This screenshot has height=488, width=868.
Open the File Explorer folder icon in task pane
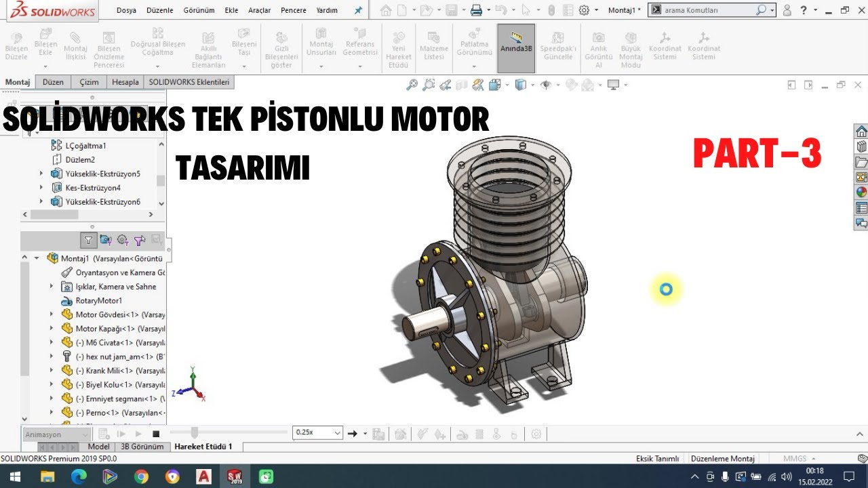point(861,162)
